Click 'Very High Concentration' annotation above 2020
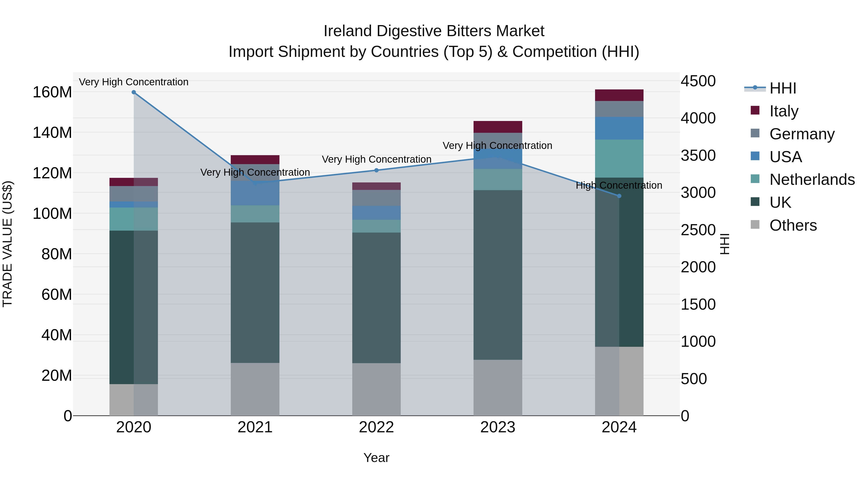 134,82
